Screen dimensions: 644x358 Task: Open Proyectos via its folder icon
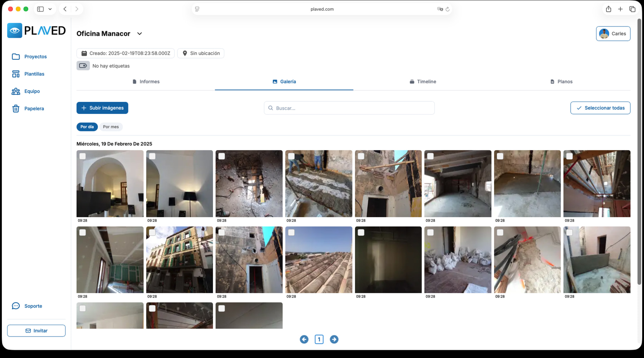pyautogui.click(x=16, y=56)
